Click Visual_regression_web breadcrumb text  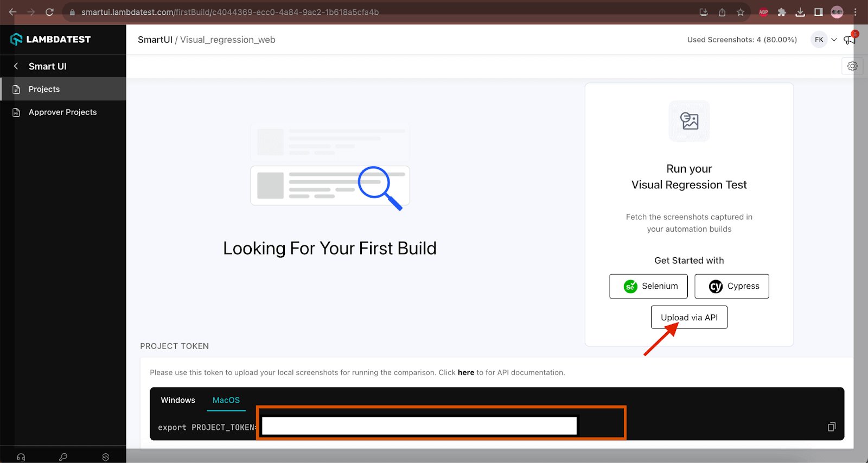coord(228,40)
